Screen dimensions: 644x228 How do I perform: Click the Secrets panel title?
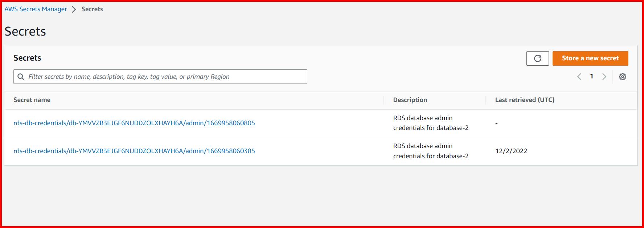coord(27,58)
